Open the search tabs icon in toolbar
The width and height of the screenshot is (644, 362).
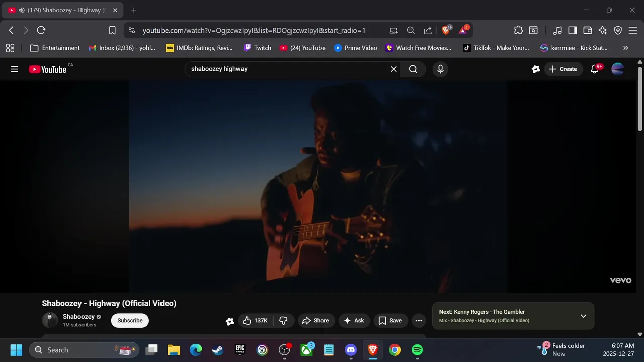click(x=533, y=30)
